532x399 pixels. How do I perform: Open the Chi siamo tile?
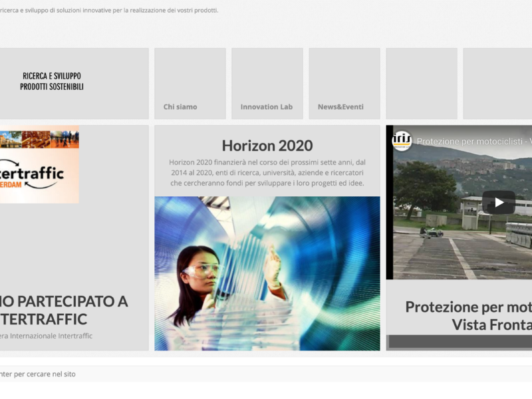[190, 84]
